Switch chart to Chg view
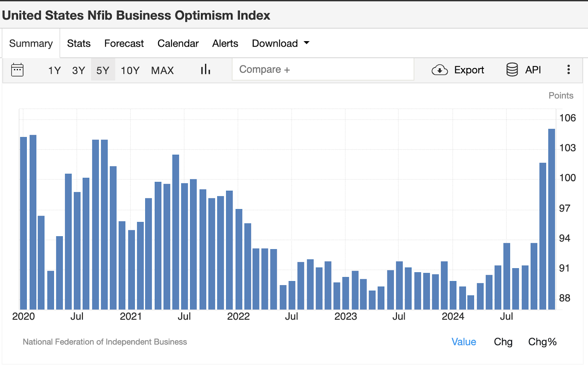The width and height of the screenshot is (588, 367). coord(503,342)
